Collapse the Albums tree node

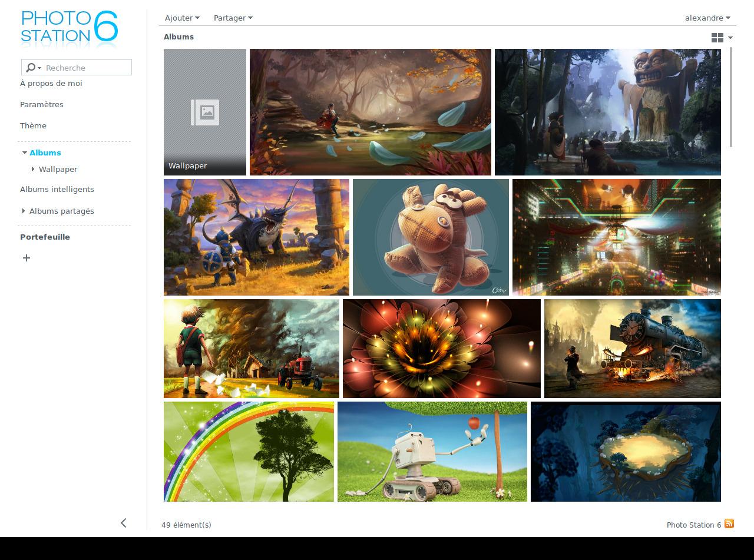[x=25, y=153]
